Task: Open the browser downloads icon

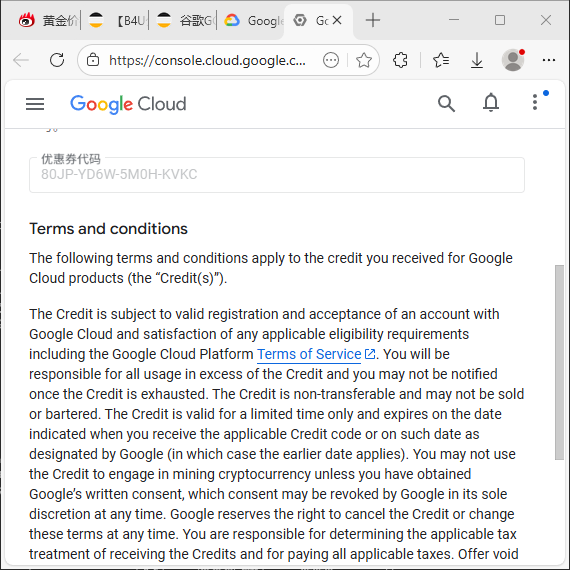Action: (x=477, y=60)
